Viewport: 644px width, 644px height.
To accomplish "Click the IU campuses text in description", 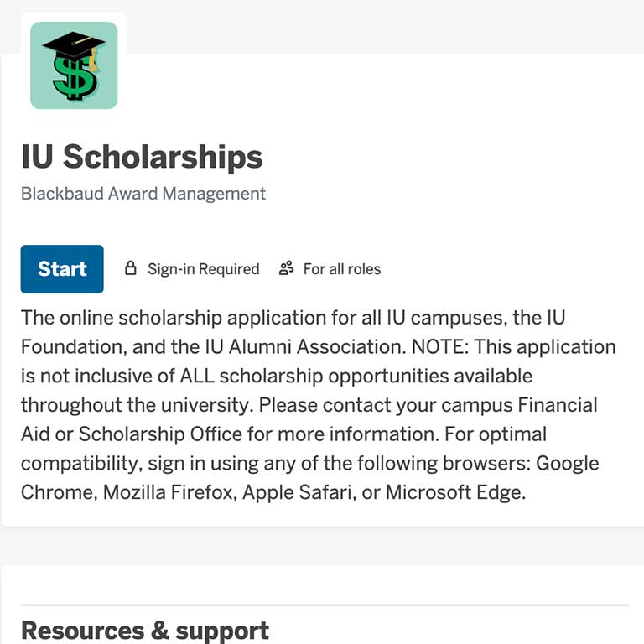I will click(x=439, y=319).
